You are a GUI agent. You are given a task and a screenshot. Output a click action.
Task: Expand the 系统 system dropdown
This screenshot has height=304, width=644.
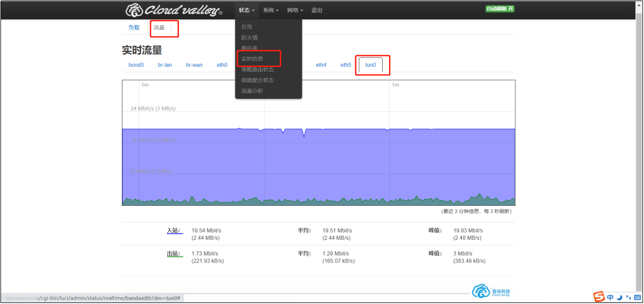pyautogui.click(x=271, y=10)
